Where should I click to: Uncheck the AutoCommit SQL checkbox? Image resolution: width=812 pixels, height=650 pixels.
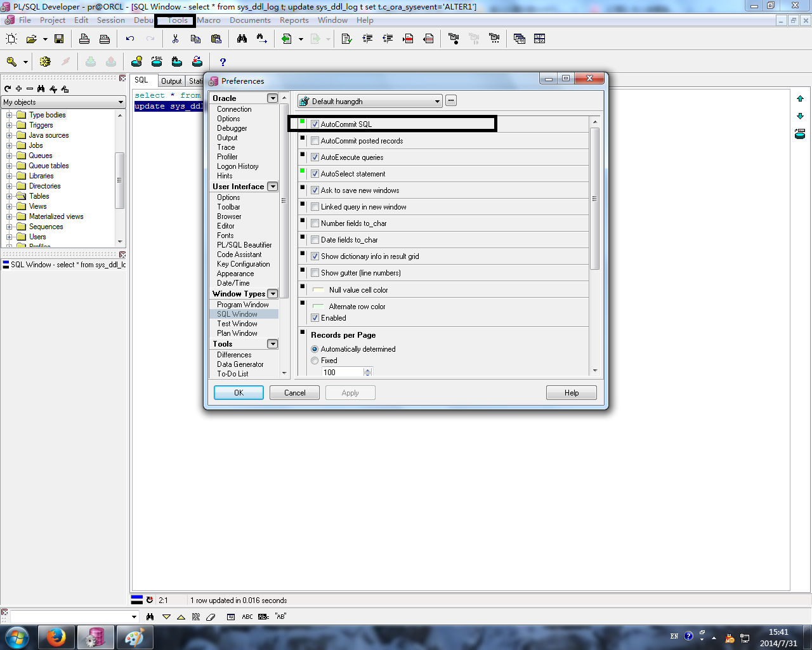[315, 124]
